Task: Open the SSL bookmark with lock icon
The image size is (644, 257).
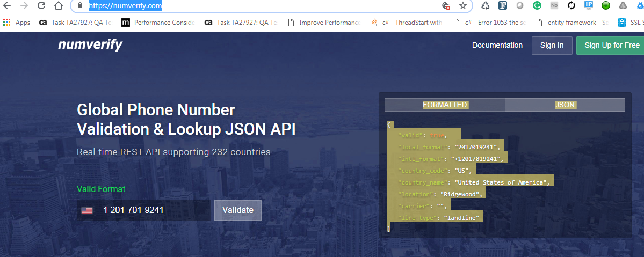Action: point(631,23)
